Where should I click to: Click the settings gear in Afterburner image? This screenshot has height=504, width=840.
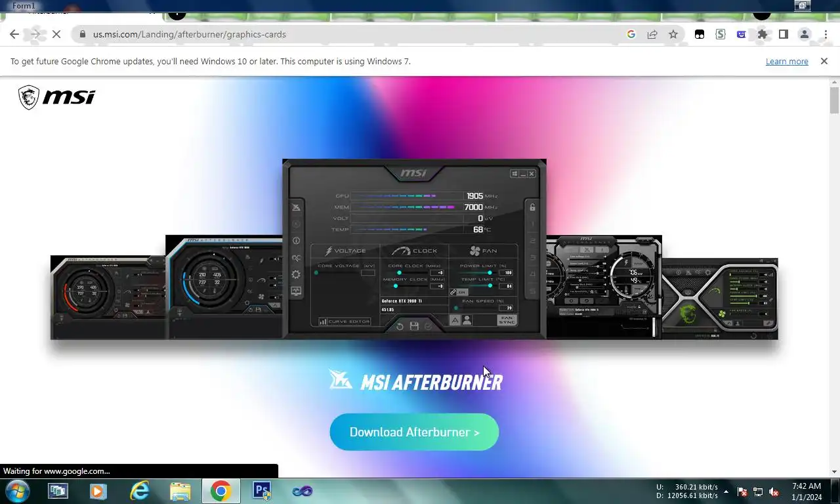click(x=296, y=274)
